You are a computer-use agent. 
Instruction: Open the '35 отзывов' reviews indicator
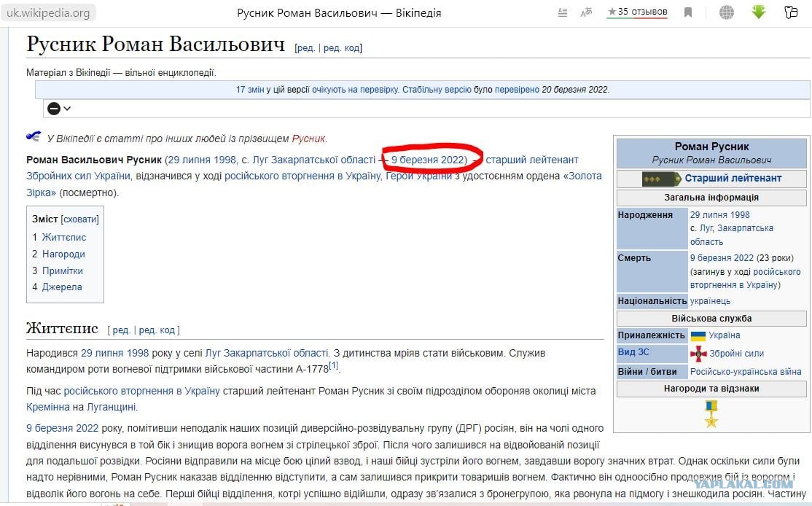638,12
